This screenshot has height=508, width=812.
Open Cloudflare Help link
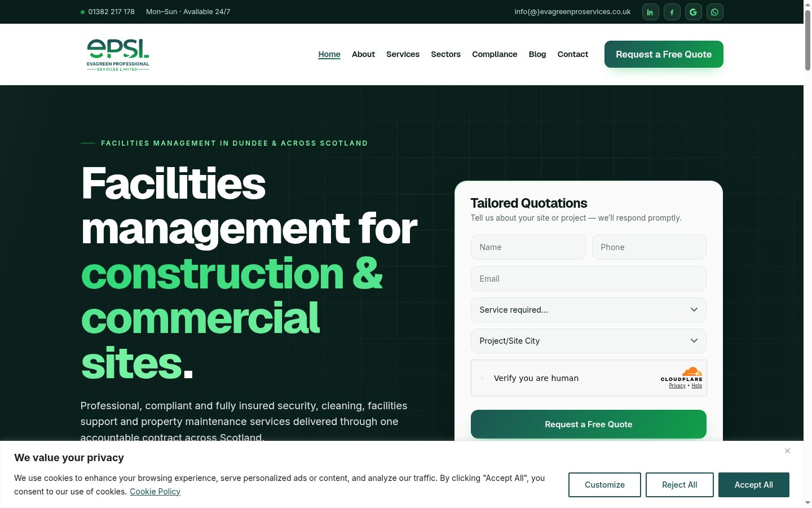[697, 386]
